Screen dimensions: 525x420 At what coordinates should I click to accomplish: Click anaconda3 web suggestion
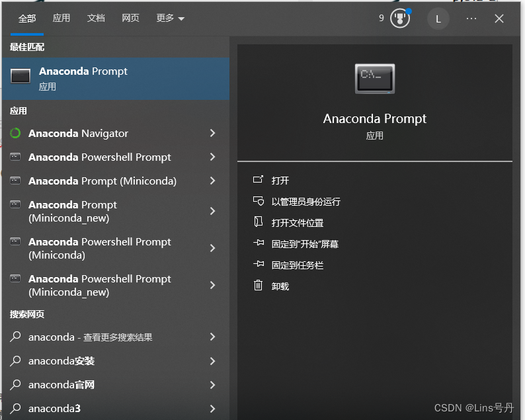click(x=116, y=408)
